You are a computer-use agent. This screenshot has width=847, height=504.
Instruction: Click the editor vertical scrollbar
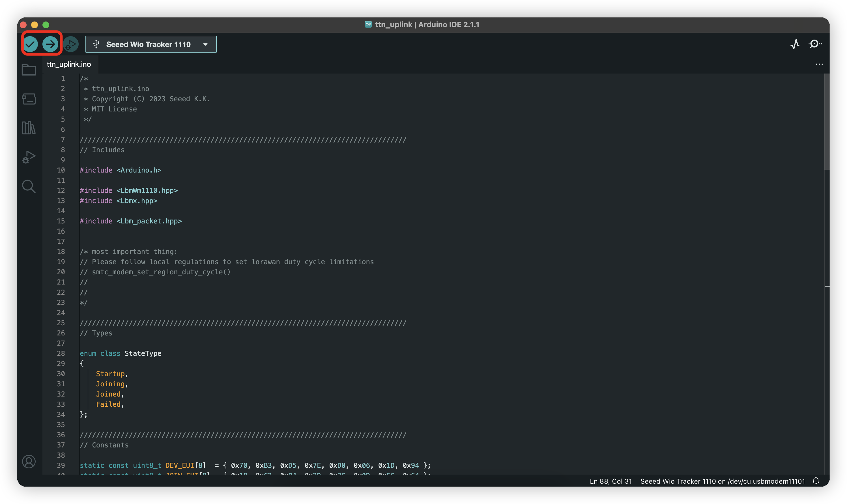tap(827, 122)
